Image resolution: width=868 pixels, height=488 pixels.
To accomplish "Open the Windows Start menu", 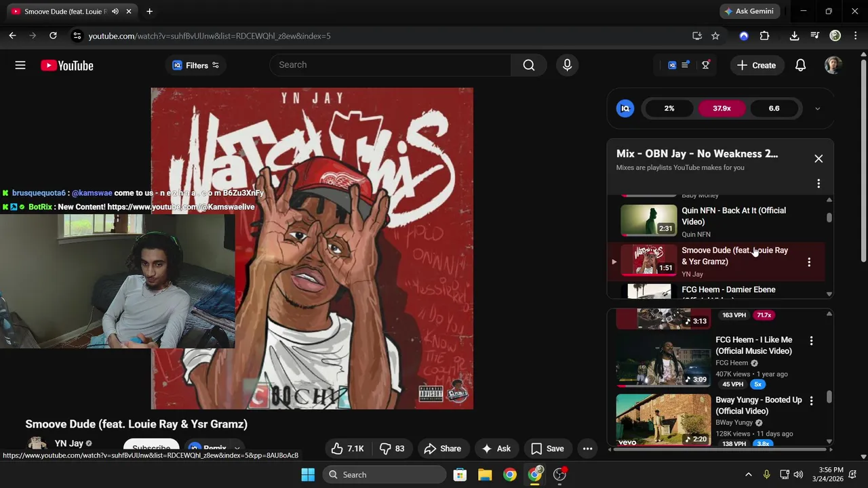I will 308,474.
